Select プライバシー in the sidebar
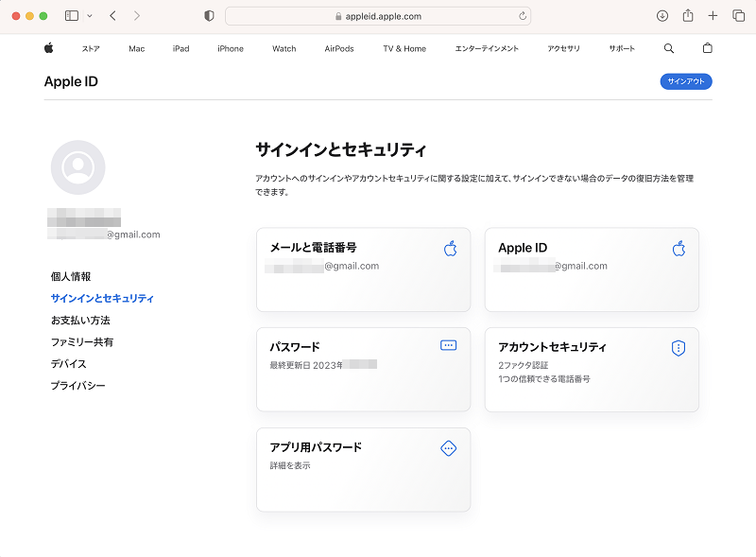 coord(77,386)
